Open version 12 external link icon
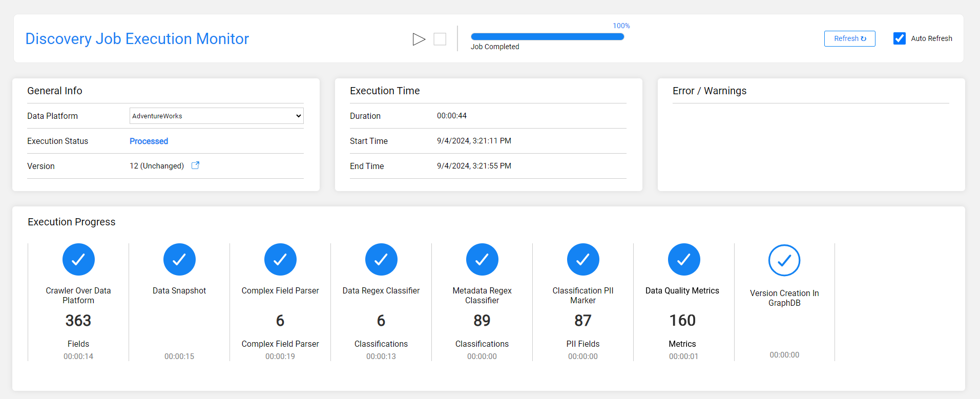The width and height of the screenshot is (980, 399). [195, 165]
